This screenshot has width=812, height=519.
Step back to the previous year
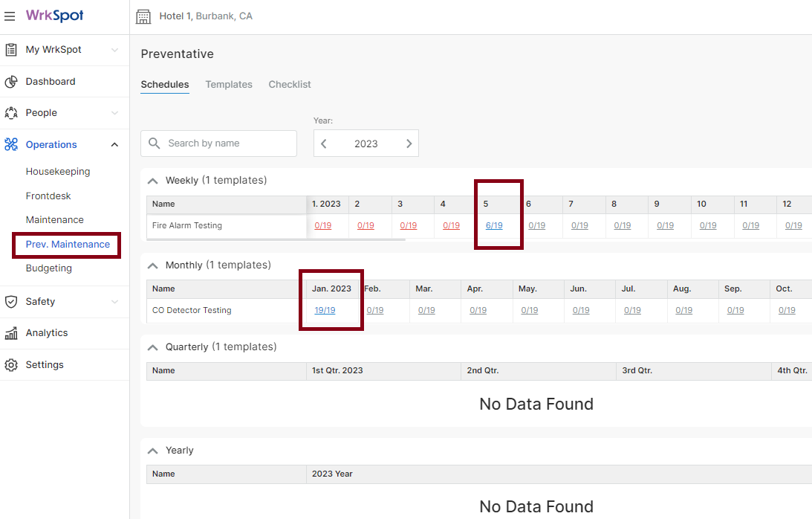pyautogui.click(x=324, y=143)
